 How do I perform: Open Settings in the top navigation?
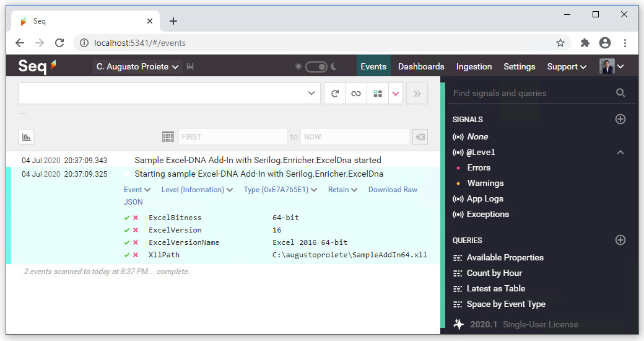pos(519,66)
